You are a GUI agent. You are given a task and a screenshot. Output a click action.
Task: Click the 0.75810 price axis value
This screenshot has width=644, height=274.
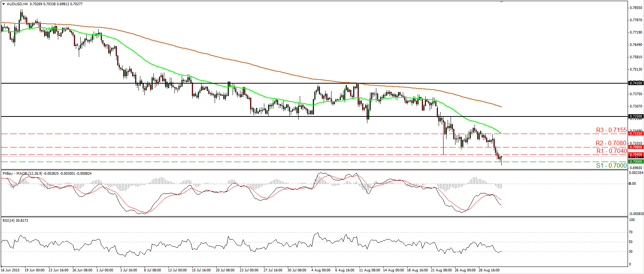tap(636, 57)
